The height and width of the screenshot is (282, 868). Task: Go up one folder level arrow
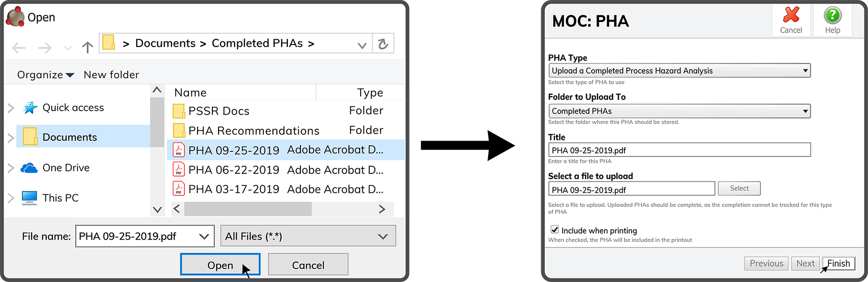point(87,47)
